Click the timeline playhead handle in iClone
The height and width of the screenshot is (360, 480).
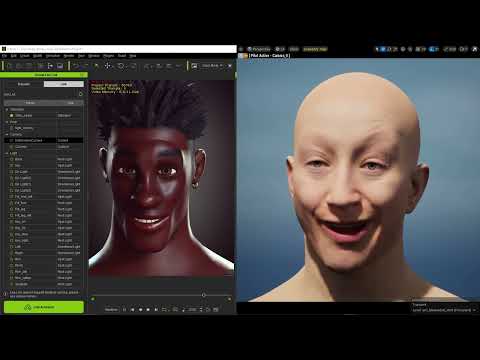click(204, 295)
